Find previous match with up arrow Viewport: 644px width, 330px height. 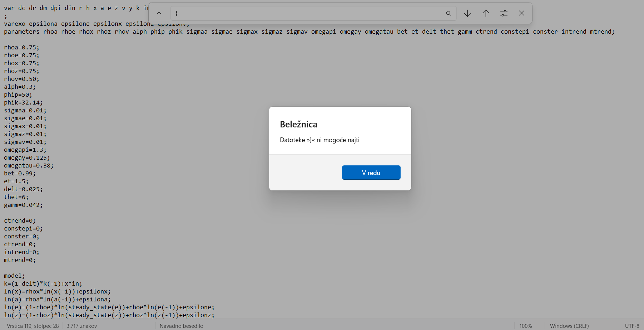tap(486, 14)
